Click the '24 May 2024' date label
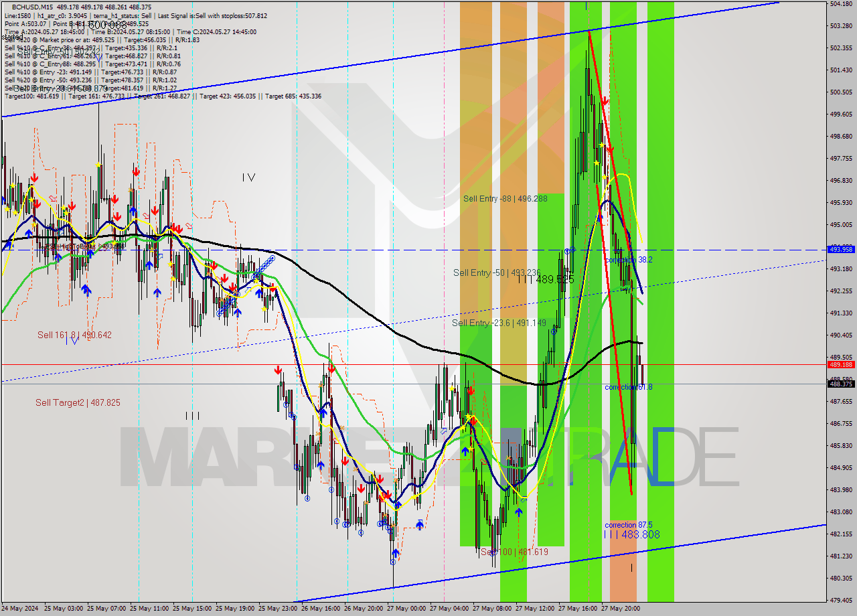 (19, 609)
